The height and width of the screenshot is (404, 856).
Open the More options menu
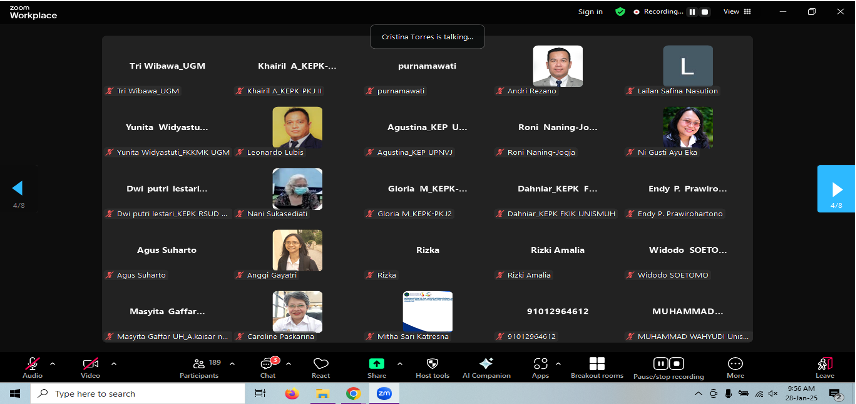[x=735, y=366]
